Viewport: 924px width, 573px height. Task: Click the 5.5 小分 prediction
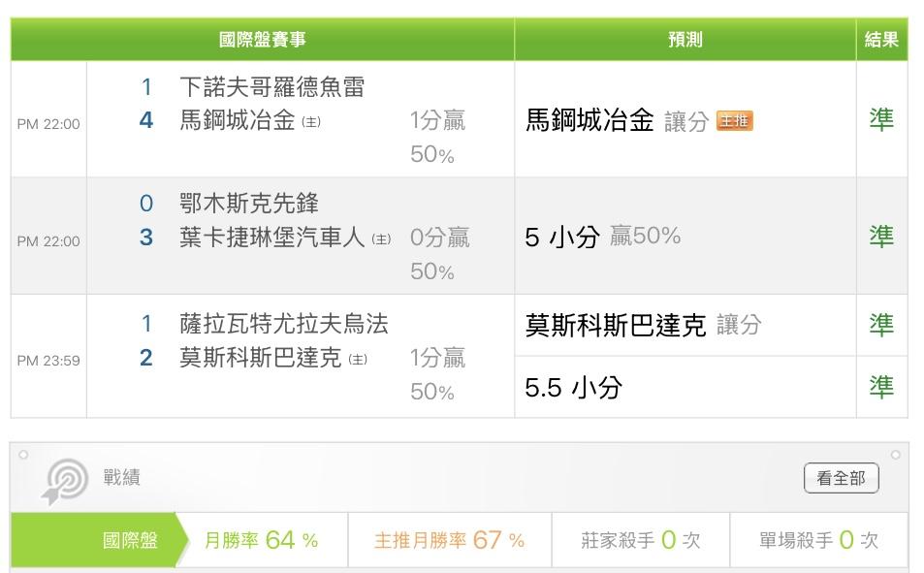point(572,388)
